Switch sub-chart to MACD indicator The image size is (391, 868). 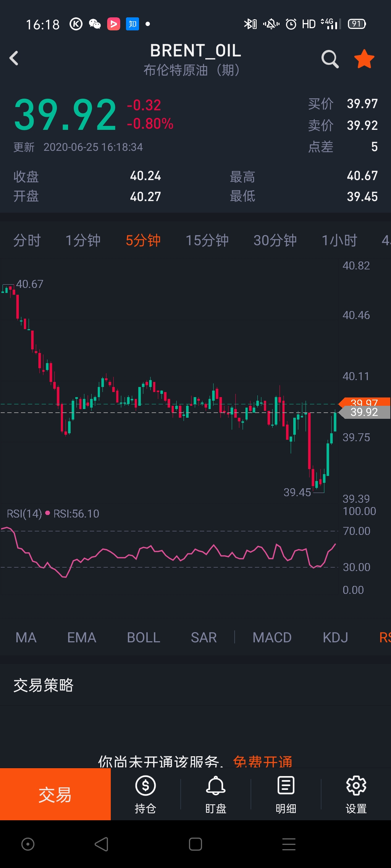(x=272, y=637)
